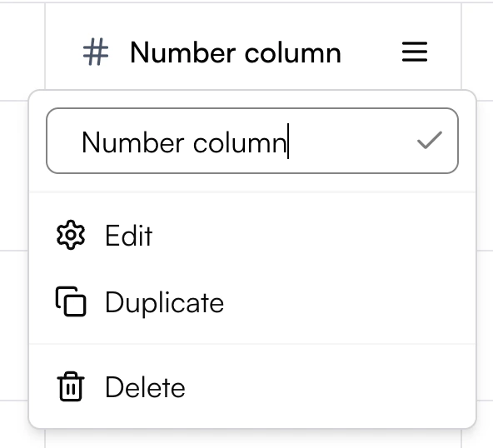Select the empty grid cell below the popup

[x=253, y=439]
